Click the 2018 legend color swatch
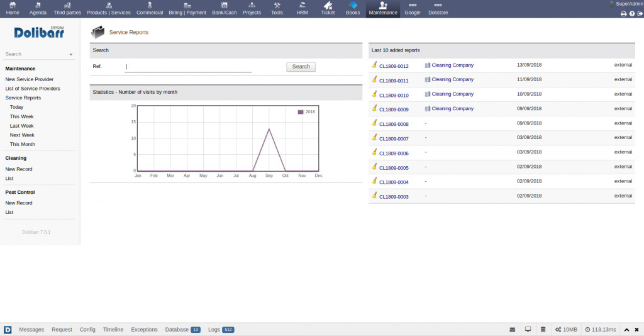The height and width of the screenshot is (336, 644). tap(301, 111)
